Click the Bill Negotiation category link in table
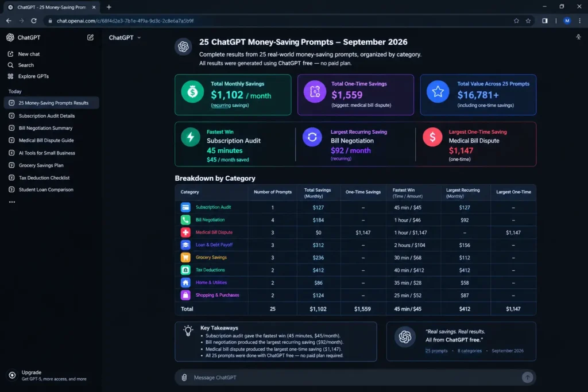Screen dimensions: 588x392 coord(210,220)
